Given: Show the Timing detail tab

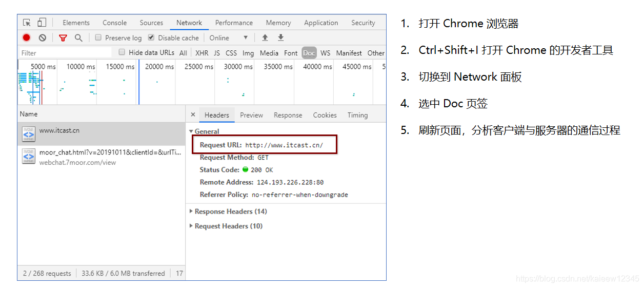Looking at the screenshot, I should 357,115.
